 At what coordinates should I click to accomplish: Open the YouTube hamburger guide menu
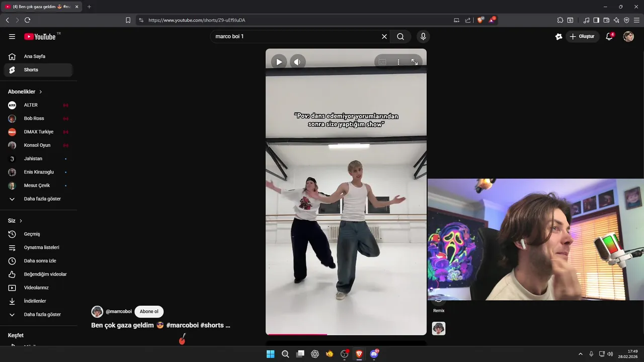tap(12, 37)
